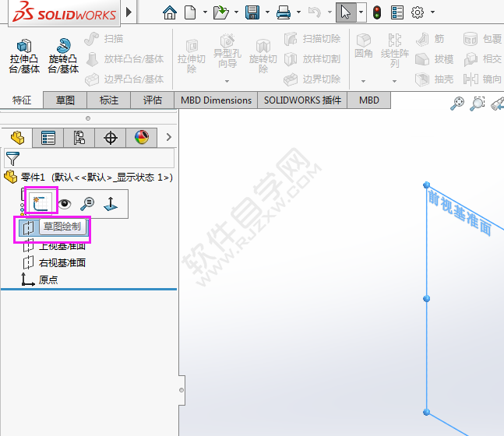Open the New document dropdown arrow
504x436 pixels.
click(205, 12)
